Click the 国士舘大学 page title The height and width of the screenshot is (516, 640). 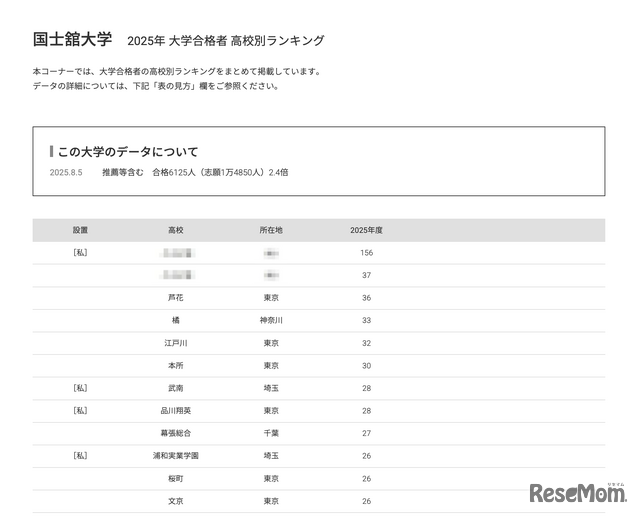pyautogui.click(x=72, y=40)
